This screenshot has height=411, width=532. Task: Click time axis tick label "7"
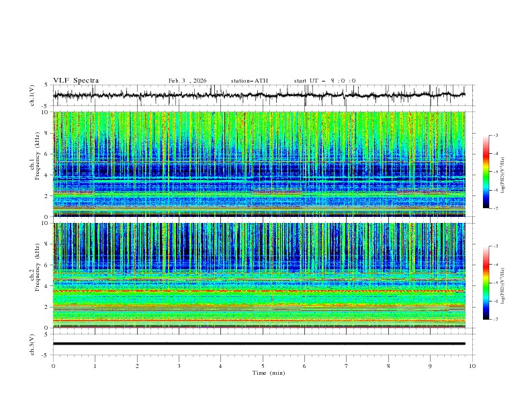(x=347, y=366)
